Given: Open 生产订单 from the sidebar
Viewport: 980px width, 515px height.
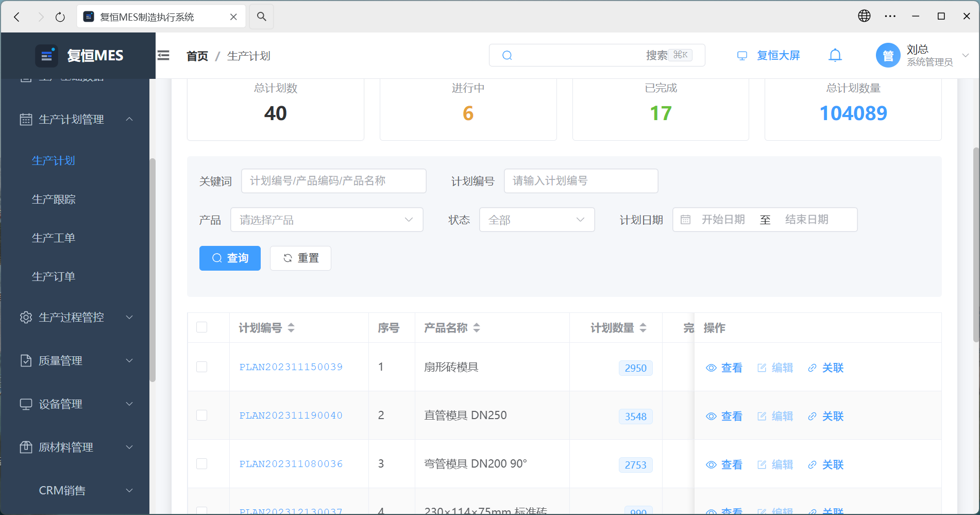Looking at the screenshot, I should pos(54,276).
